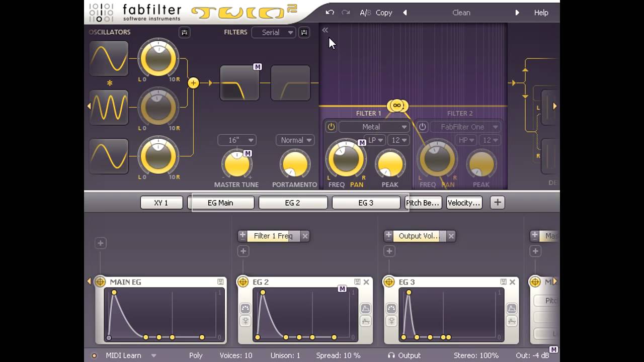Go to the next preset arrow
644x362 pixels.
pyautogui.click(x=517, y=13)
